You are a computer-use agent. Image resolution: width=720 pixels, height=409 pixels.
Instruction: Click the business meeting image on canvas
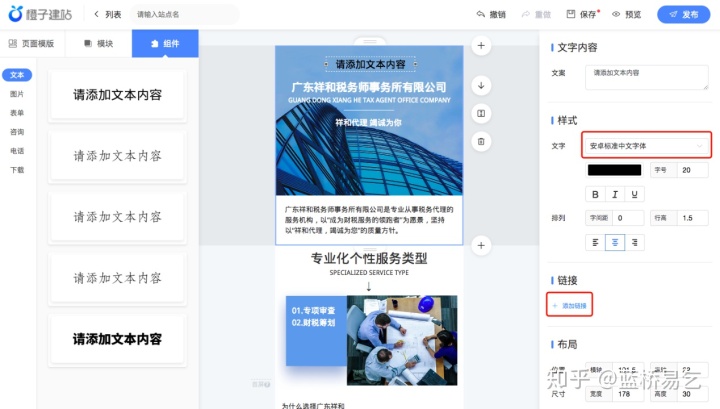[402, 340]
